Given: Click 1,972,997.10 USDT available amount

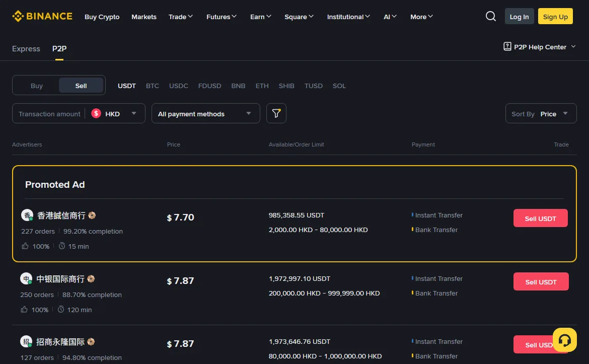Looking at the screenshot, I should 300,279.
